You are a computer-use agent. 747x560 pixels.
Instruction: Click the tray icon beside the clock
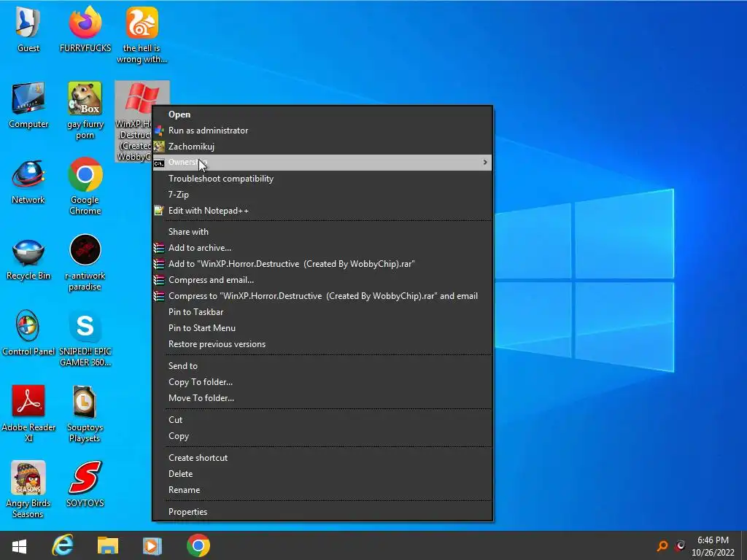click(x=681, y=545)
